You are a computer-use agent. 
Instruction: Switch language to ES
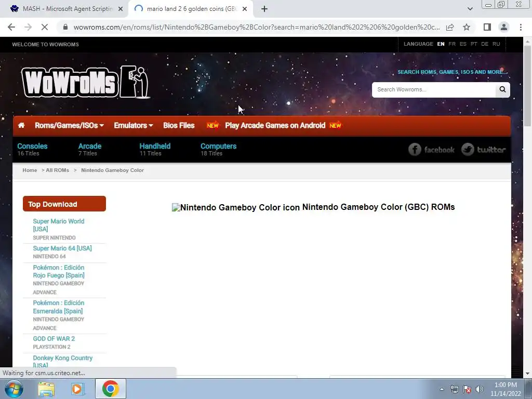pyautogui.click(x=463, y=44)
